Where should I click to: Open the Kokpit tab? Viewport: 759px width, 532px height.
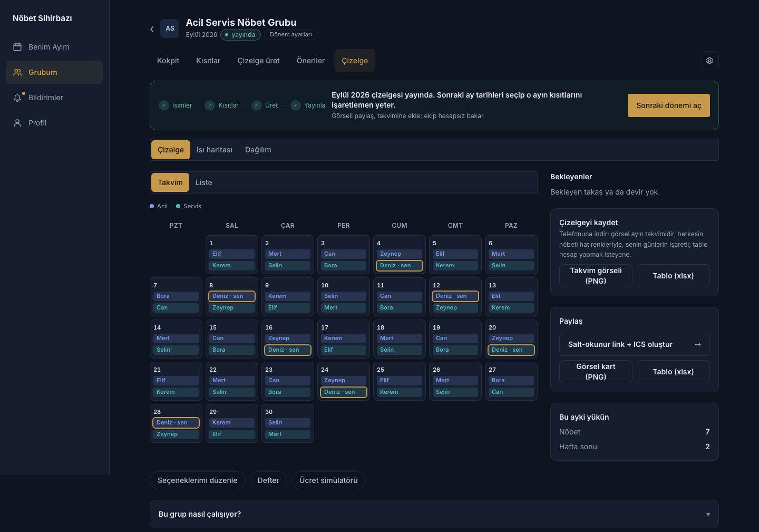(168, 61)
